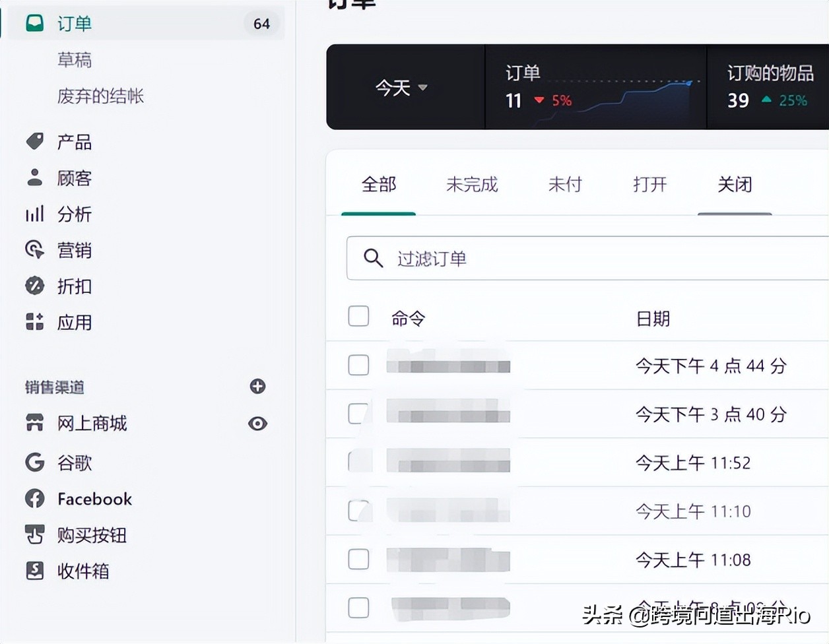Go to 草稿 (Drafts) link
829x644 pixels.
pos(75,59)
